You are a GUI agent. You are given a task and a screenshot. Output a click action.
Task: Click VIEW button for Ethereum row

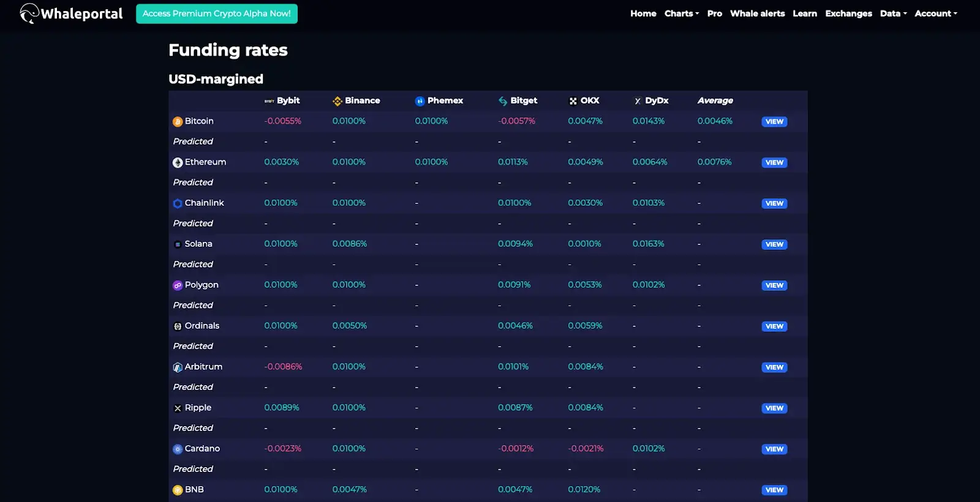(x=774, y=163)
